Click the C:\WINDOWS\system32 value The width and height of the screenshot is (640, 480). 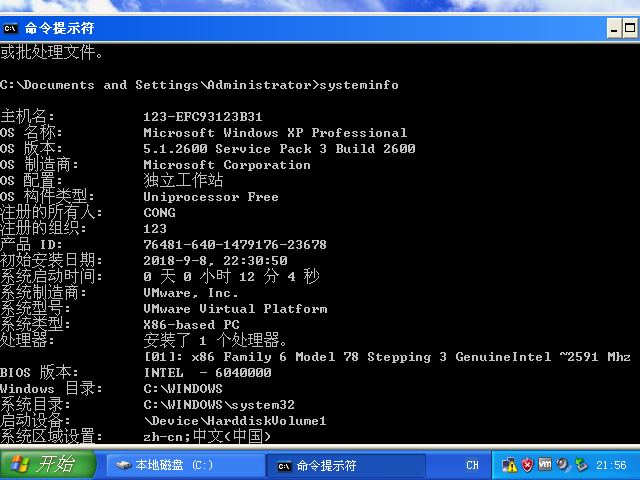pyautogui.click(x=219, y=404)
